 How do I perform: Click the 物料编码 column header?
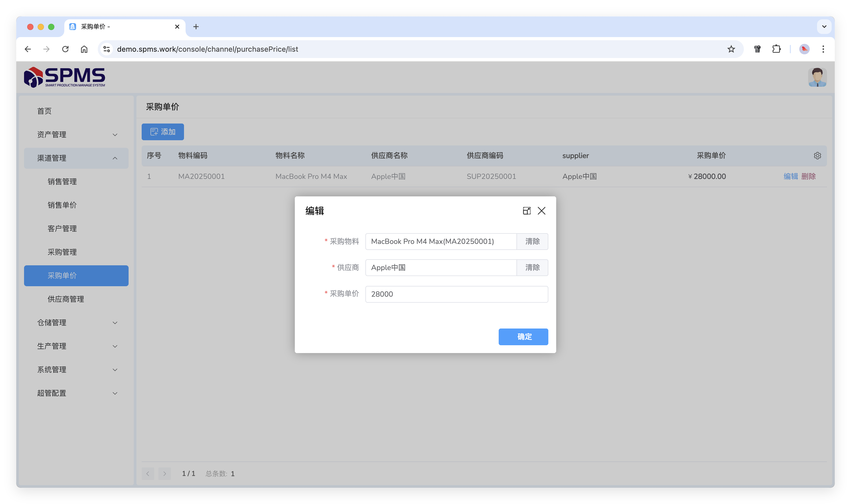pyautogui.click(x=193, y=156)
